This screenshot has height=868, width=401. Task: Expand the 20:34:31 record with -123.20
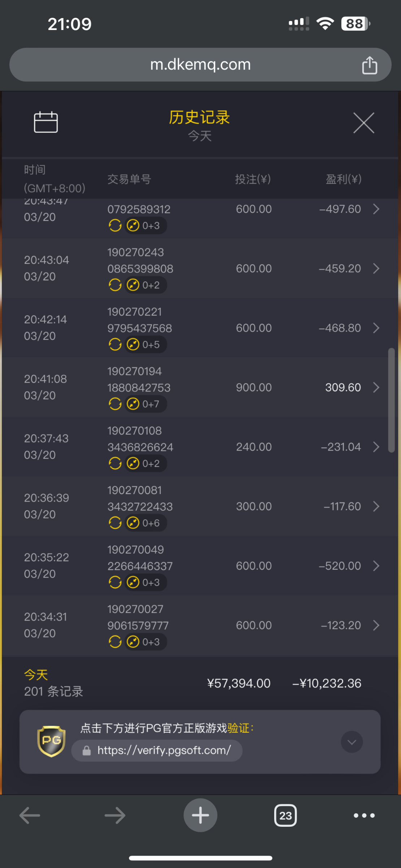tap(376, 625)
